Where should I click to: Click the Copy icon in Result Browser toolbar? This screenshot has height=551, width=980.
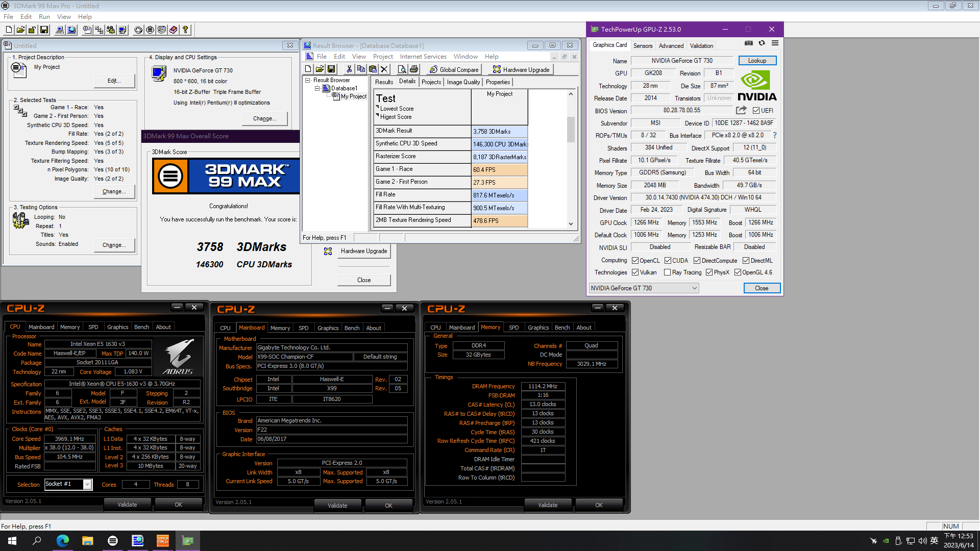(361, 69)
